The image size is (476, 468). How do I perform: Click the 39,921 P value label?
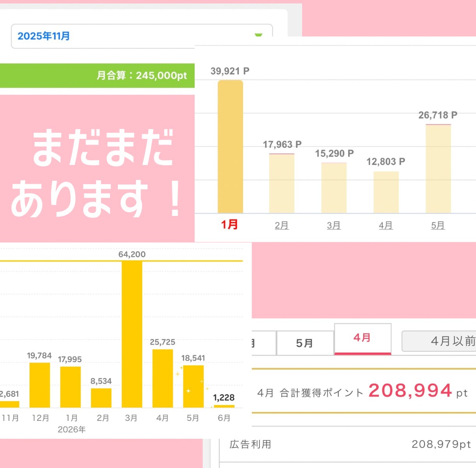[x=230, y=71]
